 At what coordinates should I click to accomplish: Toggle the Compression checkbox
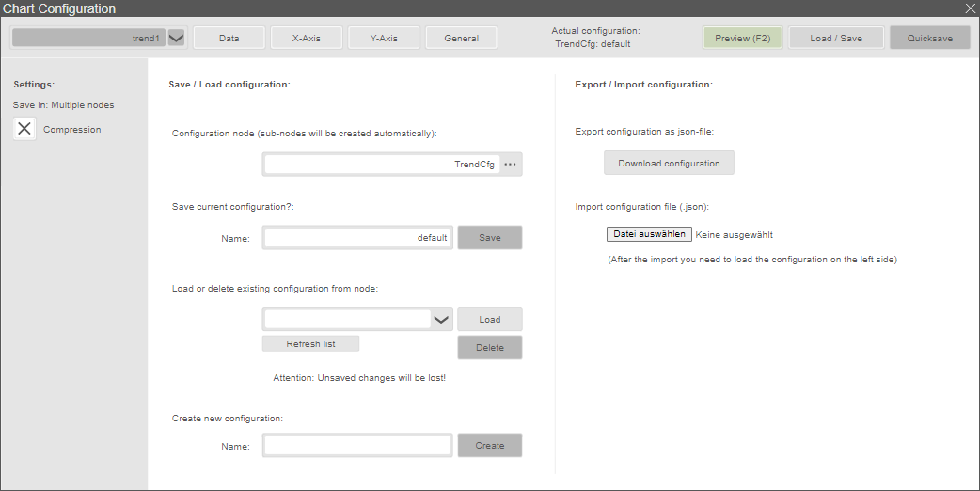24,129
